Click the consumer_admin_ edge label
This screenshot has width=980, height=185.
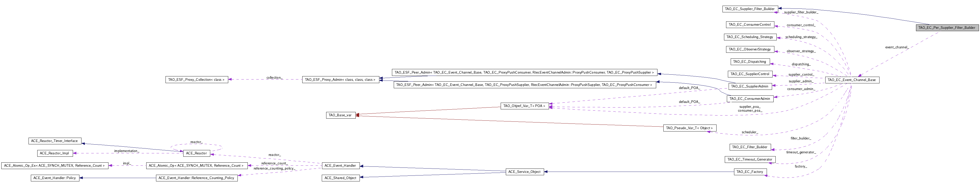801,89
